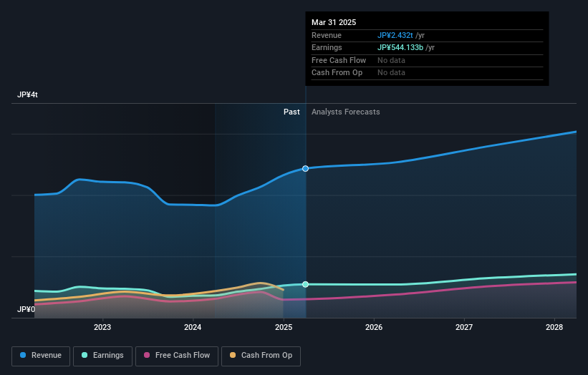
Task: Select the revenue data point marker at Mar 2025
Action: (305, 169)
